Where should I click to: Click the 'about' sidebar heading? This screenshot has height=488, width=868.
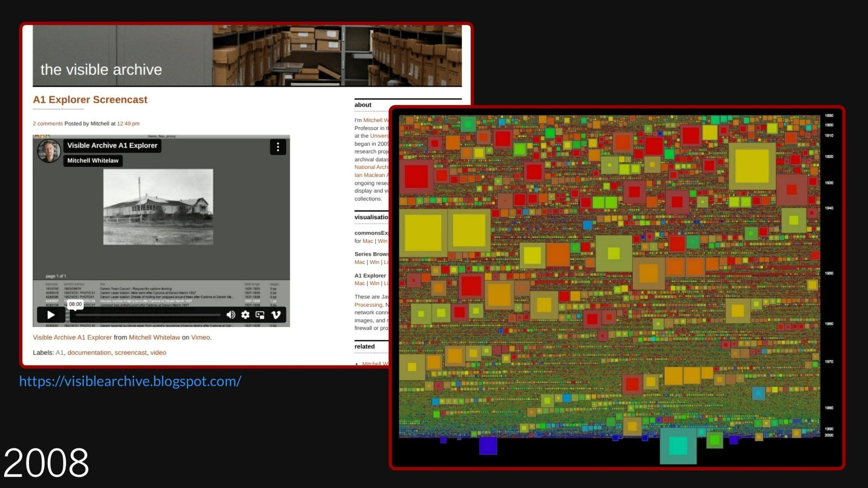[363, 105]
